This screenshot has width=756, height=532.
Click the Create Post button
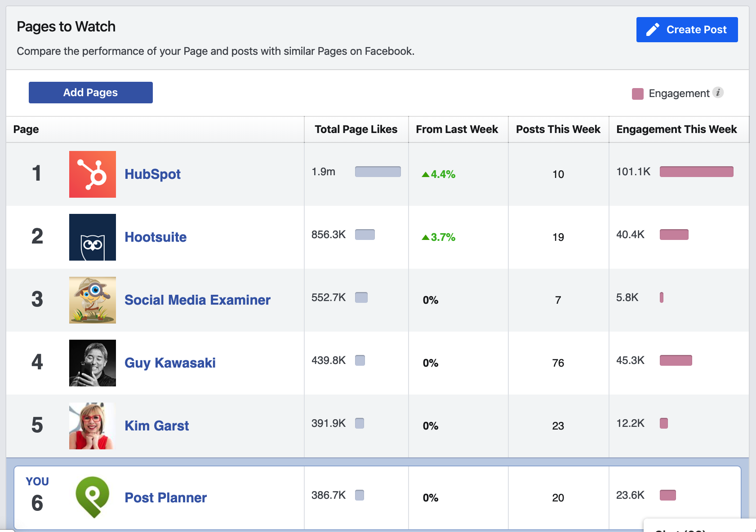687,29
